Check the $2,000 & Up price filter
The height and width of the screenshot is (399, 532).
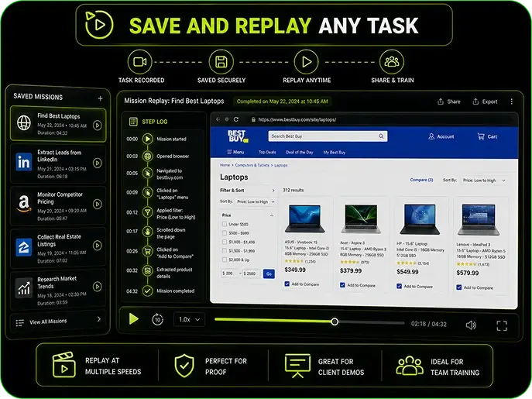point(225,260)
